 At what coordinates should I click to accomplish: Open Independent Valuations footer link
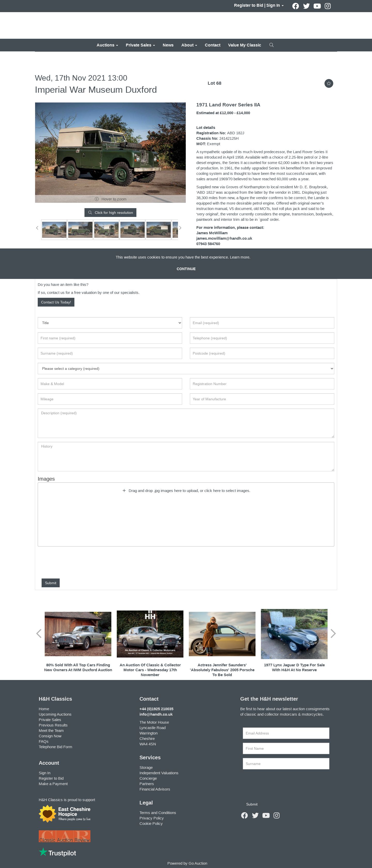point(159,773)
